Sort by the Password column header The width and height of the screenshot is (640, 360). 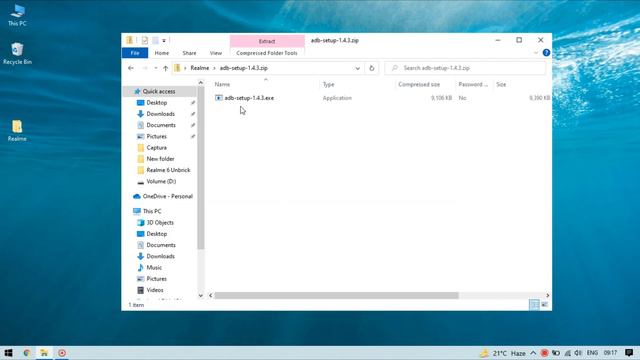(x=474, y=84)
